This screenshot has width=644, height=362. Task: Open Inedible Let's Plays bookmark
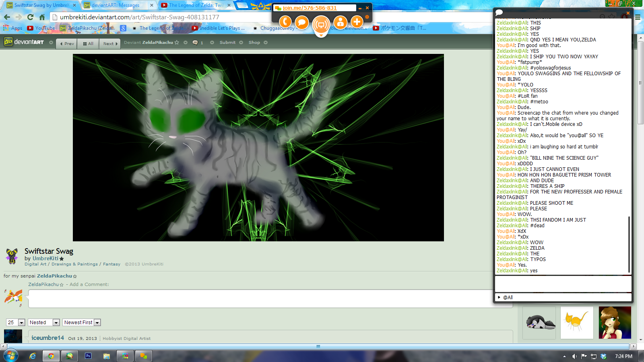click(x=218, y=28)
